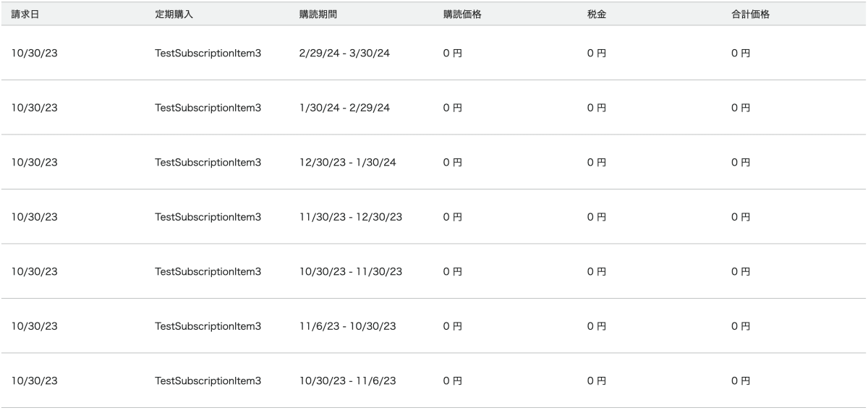Select the 合計価格 0 円 in the 12/30/23 - 1/30/24 row
This screenshot has width=868, height=413.
click(x=741, y=162)
